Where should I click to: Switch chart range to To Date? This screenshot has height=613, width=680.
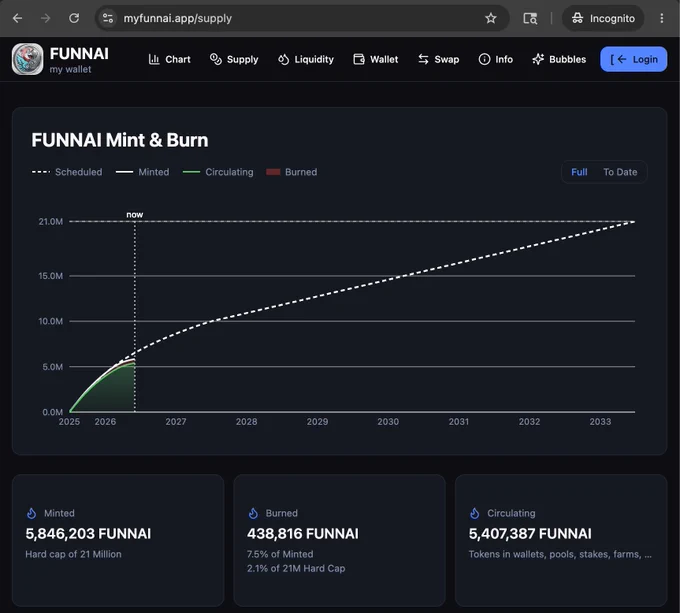[x=620, y=172]
